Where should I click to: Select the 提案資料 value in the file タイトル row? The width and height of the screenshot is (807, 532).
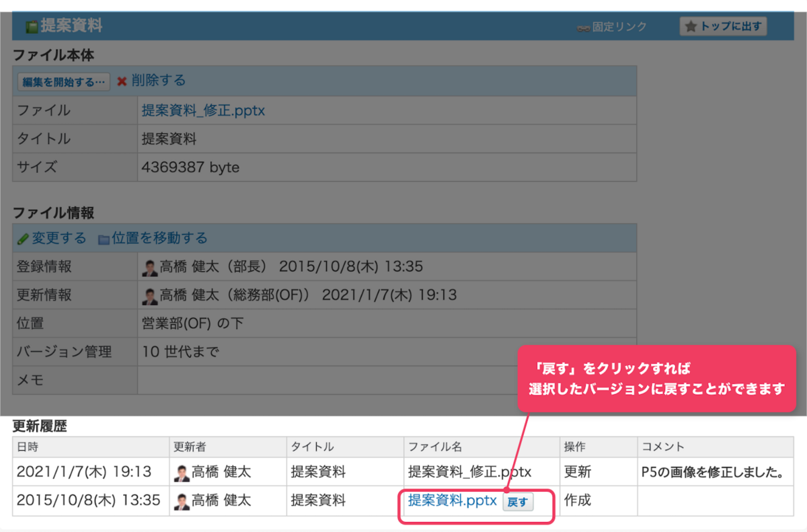(x=169, y=139)
